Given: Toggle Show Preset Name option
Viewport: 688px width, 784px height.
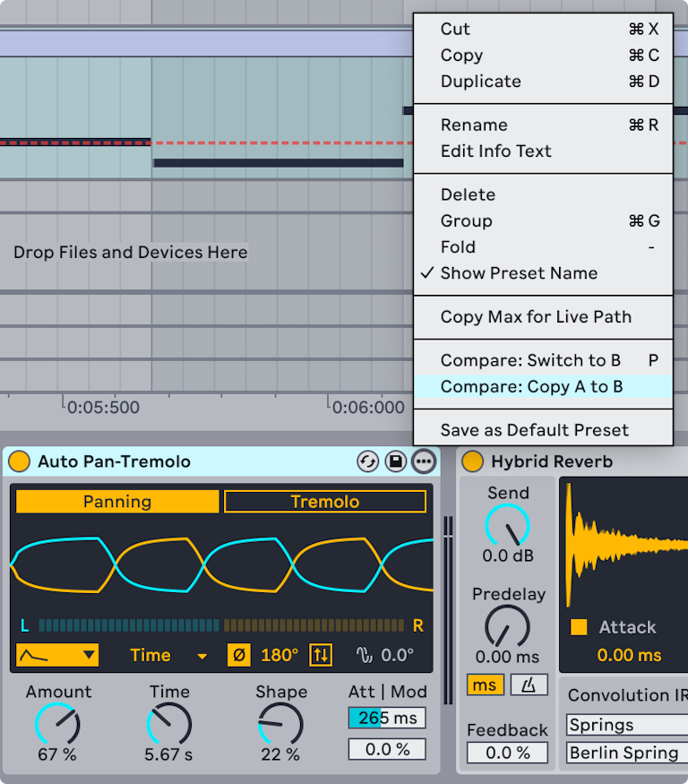Looking at the screenshot, I should (x=543, y=273).
